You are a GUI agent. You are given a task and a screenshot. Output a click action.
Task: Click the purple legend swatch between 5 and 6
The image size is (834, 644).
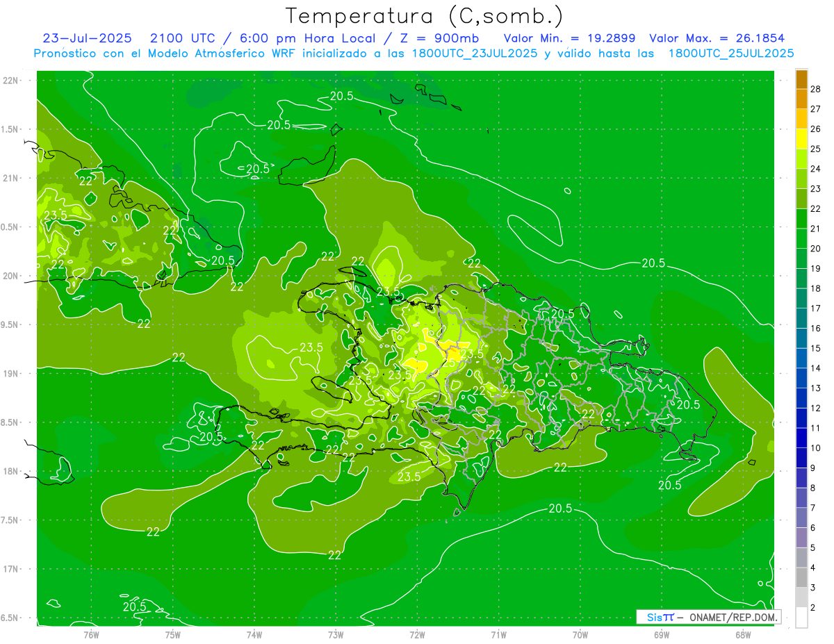pos(801,538)
